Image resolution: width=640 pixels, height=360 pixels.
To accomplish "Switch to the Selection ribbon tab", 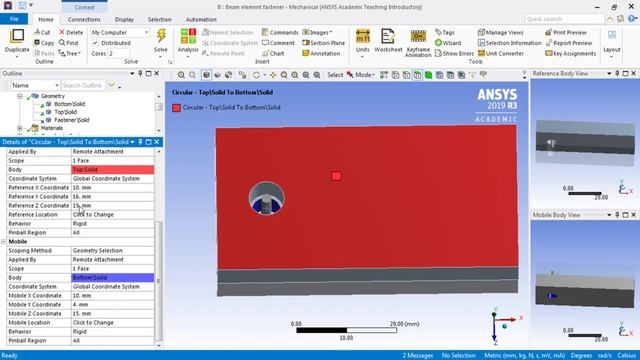I will coord(159,19).
